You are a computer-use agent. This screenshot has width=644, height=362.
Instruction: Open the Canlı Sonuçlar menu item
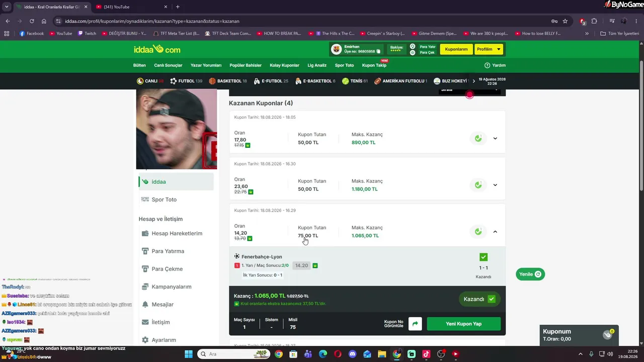[168, 65]
